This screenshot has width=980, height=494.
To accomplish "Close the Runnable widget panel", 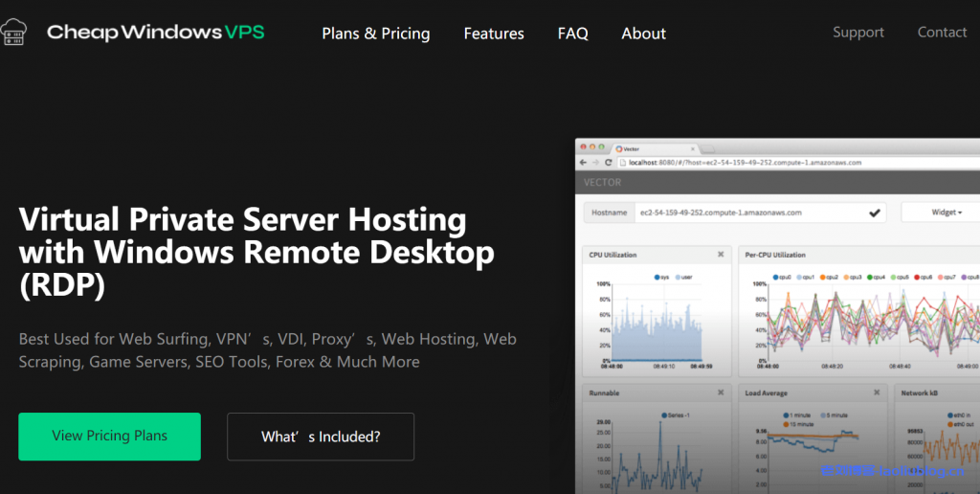I will point(721,393).
